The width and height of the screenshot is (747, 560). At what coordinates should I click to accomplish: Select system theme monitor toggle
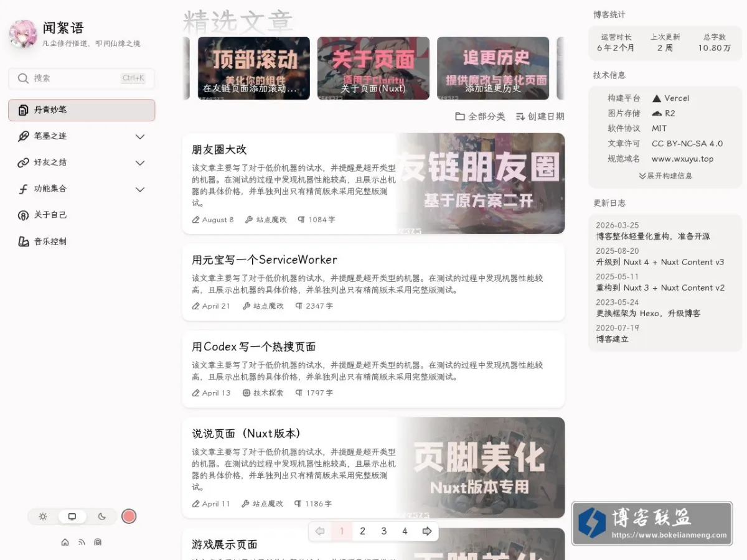[72, 516]
